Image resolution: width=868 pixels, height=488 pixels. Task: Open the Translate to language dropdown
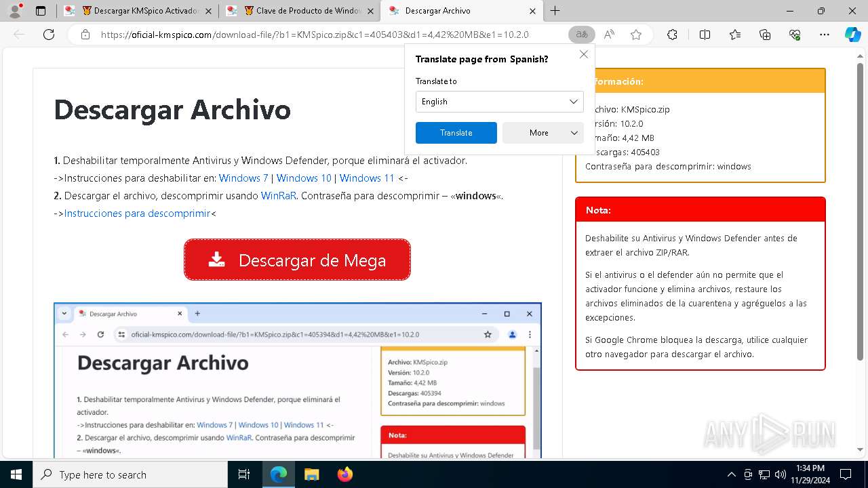coord(499,102)
